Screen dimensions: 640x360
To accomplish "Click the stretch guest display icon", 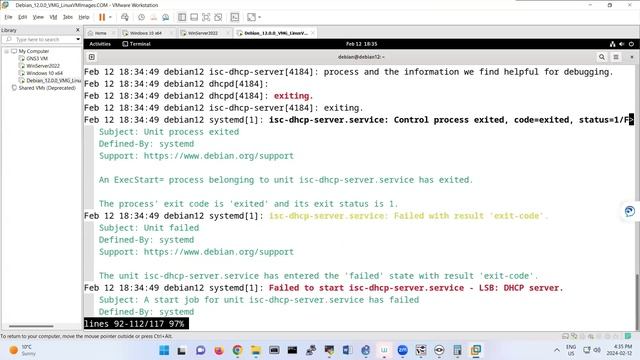I will (251, 17).
